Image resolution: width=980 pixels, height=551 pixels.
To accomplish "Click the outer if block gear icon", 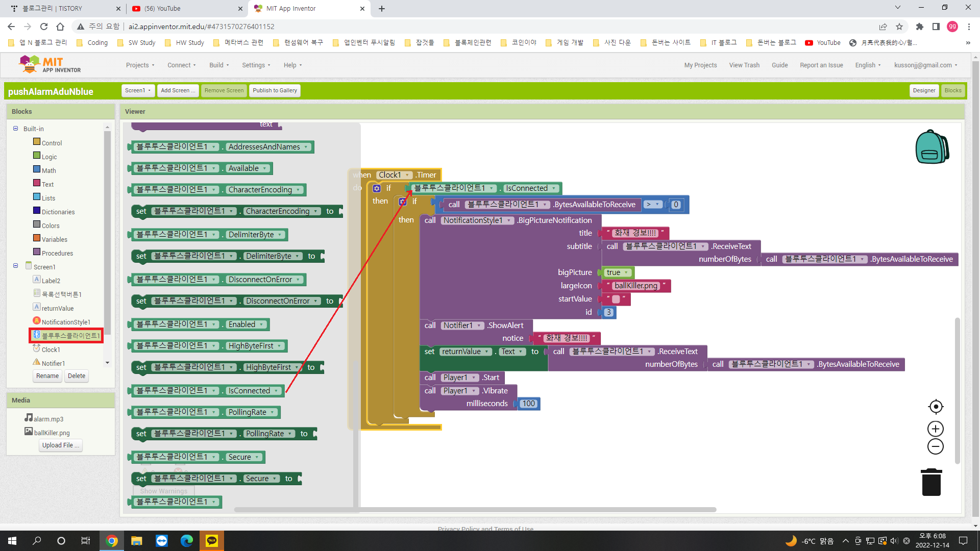I will click(377, 188).
